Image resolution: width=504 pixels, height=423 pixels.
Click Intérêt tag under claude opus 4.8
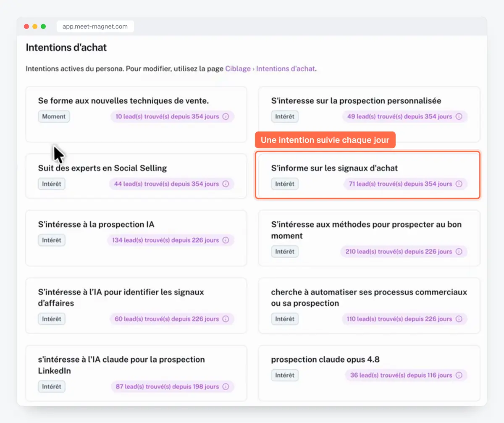[x=285, y=375]
